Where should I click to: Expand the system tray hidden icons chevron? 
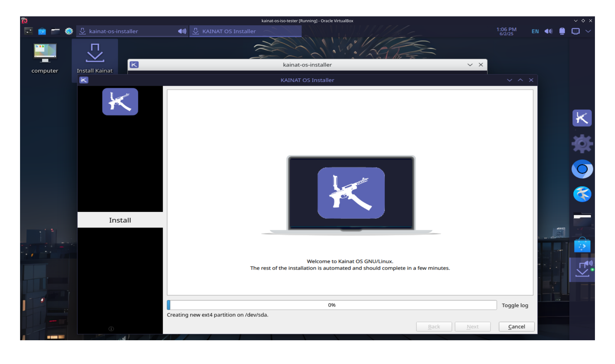click(x=588, y=31)
